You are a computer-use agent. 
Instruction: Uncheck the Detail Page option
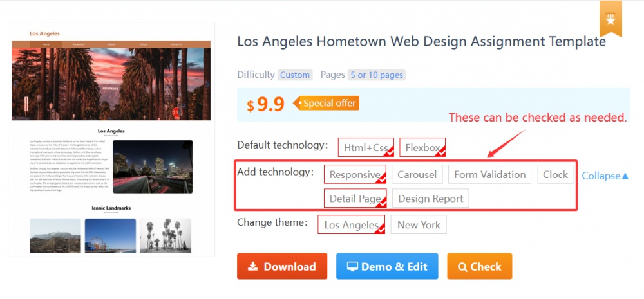(355, 199)
